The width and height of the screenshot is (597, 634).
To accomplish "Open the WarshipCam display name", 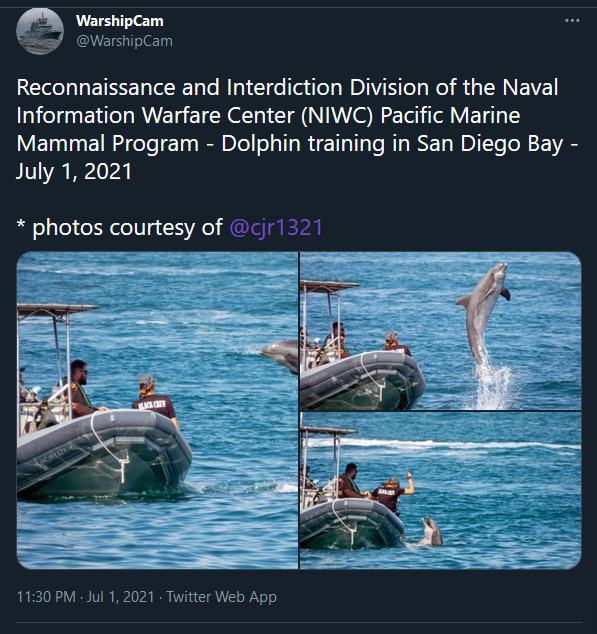I will [x=120, y=21].
